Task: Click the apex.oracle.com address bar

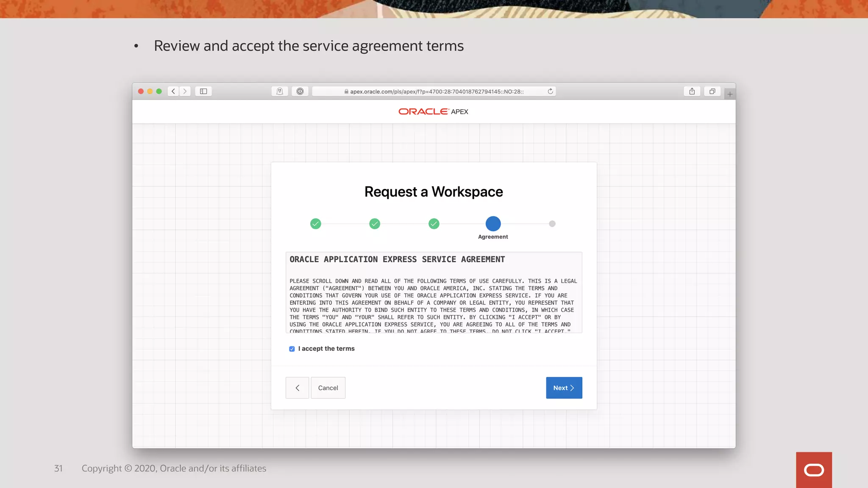Action: click(x=434, y=91)
